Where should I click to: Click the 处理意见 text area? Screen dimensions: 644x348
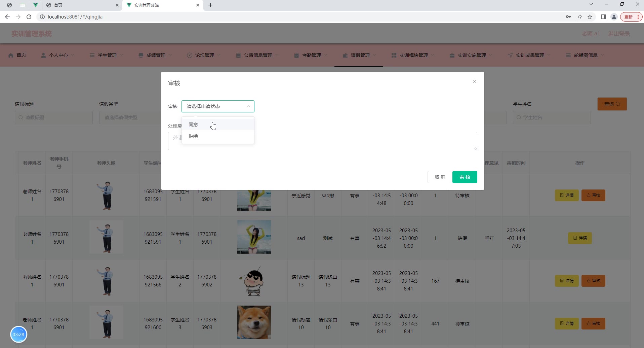(323, 141)
